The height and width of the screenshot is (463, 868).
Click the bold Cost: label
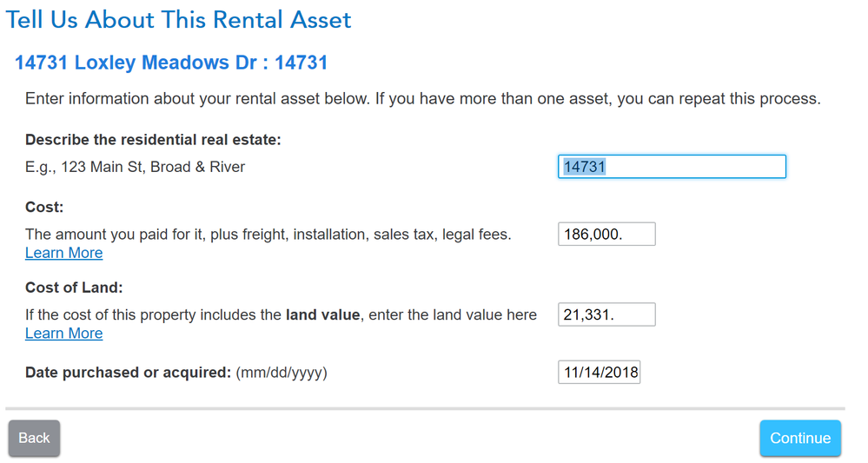click(44, 207)
